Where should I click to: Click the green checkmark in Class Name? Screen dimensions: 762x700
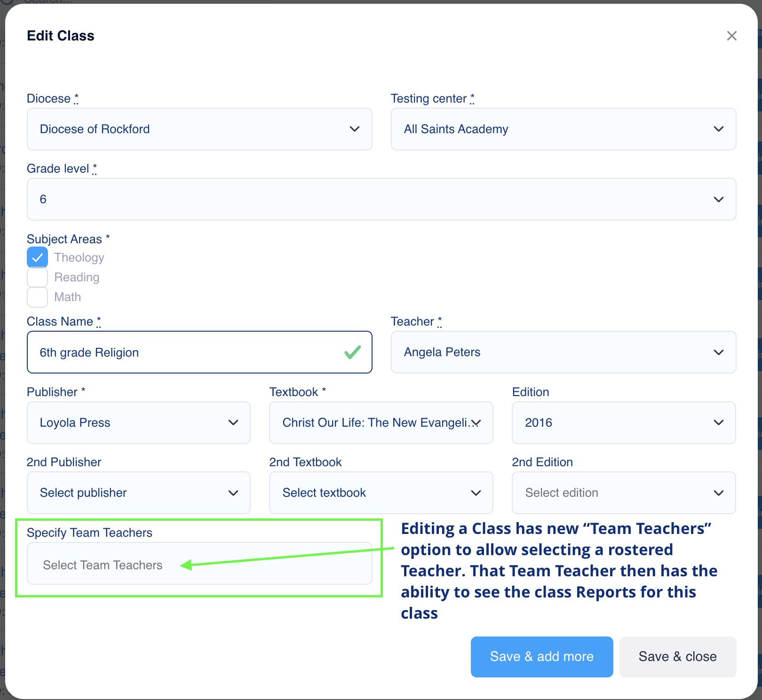(x=352, y=352)
